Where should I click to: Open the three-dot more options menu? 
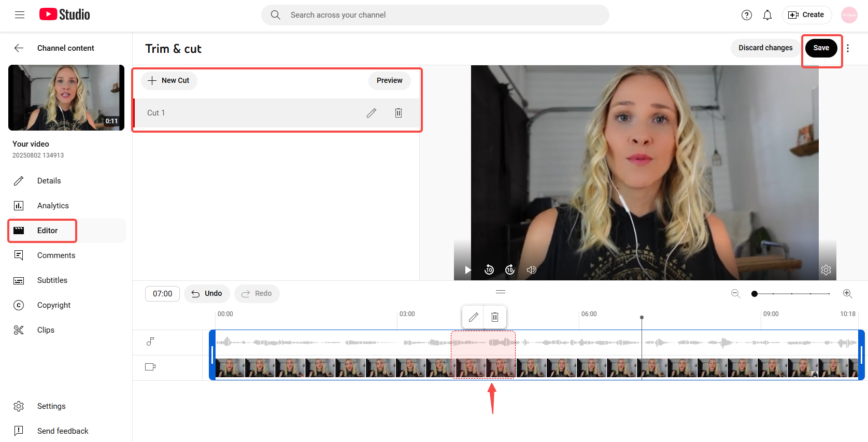point(848,48)
